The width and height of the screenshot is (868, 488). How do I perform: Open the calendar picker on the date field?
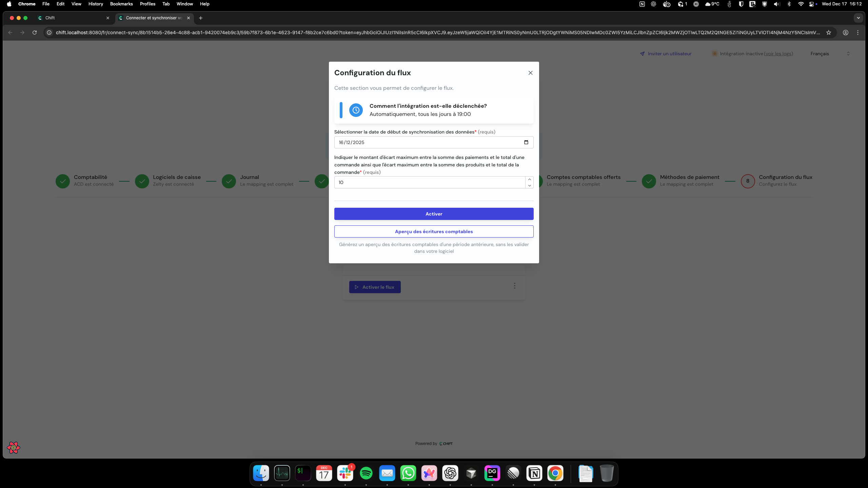point(526,142)
